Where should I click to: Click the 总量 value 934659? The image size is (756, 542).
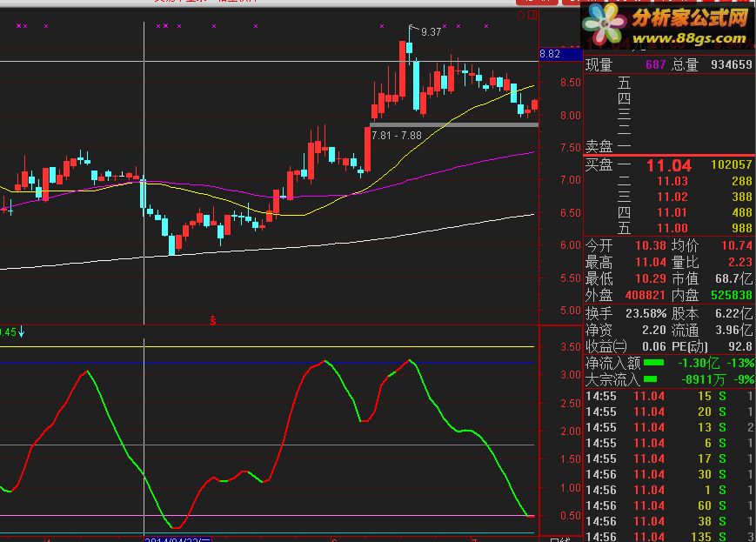coord(732,64)
